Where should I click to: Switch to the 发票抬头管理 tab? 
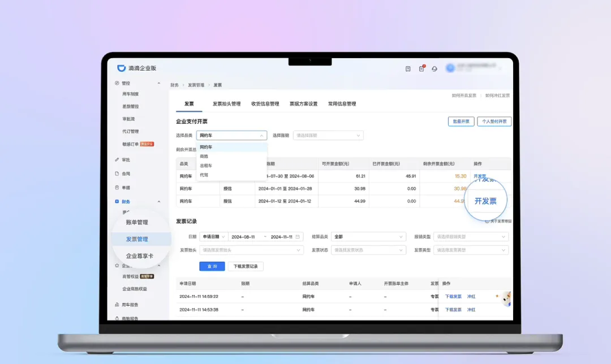tap(226, 104)
